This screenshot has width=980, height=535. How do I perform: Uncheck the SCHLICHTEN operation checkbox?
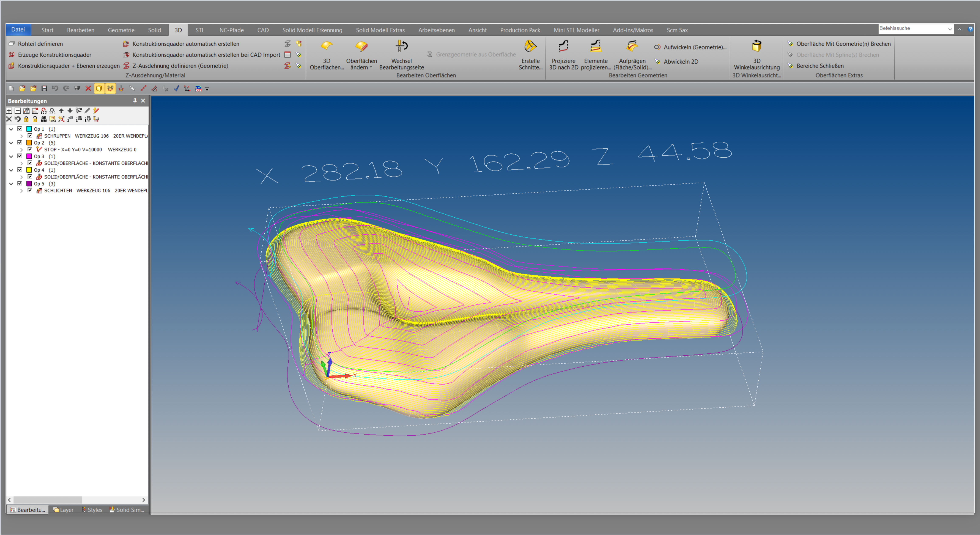pyautogui.click(x=30, y=190)
